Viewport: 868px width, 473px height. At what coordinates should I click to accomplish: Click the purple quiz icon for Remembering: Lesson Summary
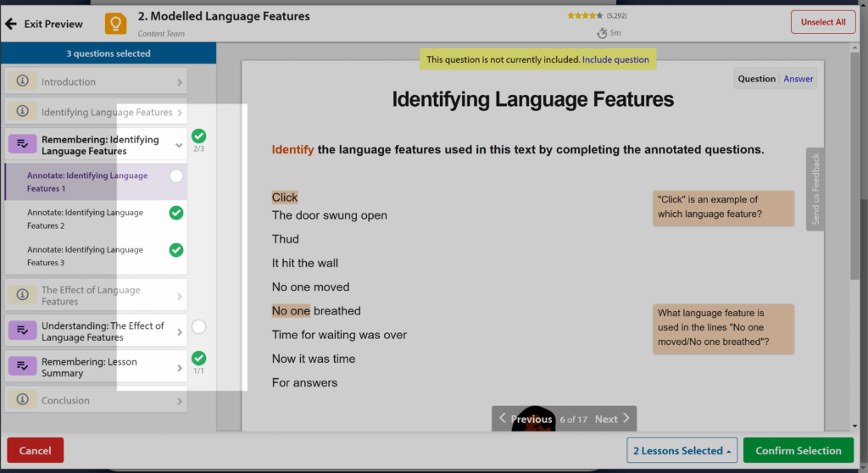pyautogui.click(x=23, y=366)
